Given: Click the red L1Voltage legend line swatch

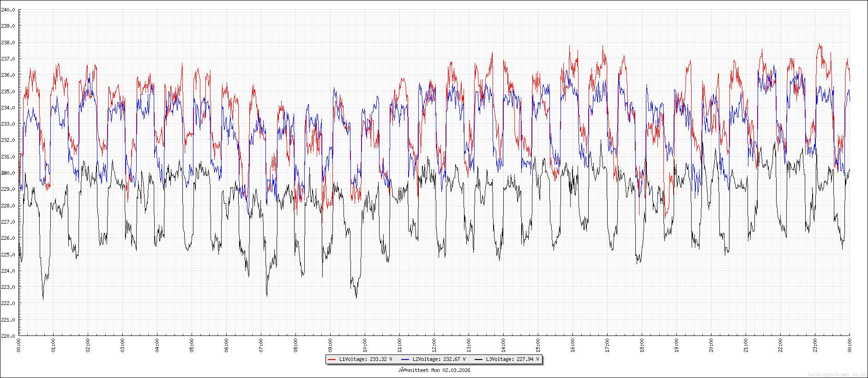Looking at the screenshot, I should point(332,359).
